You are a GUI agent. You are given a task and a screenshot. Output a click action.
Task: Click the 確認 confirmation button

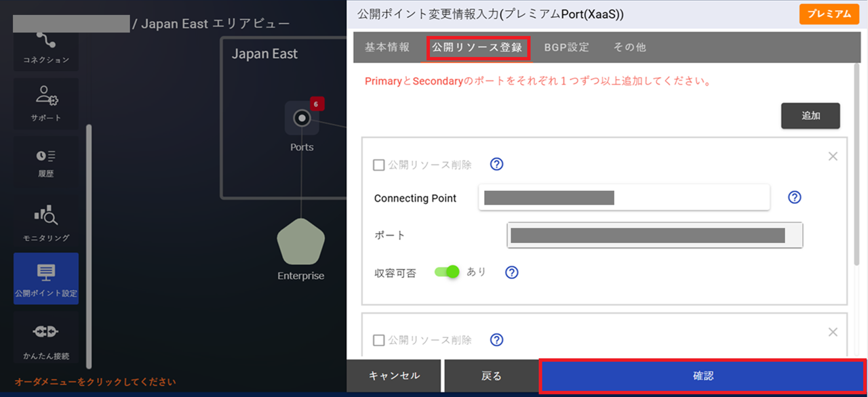[x=703, y=375]
